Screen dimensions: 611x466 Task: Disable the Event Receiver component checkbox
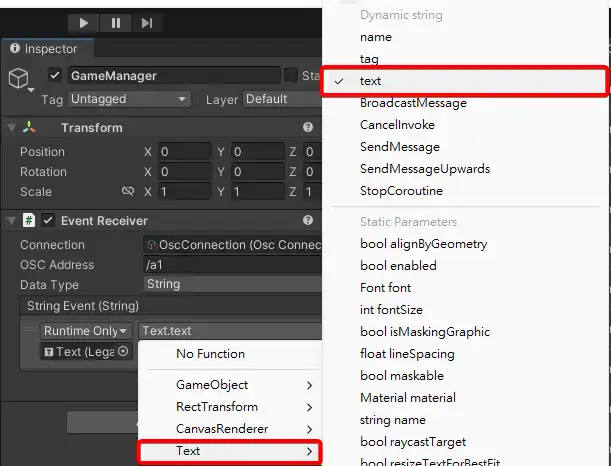[48, 221]
